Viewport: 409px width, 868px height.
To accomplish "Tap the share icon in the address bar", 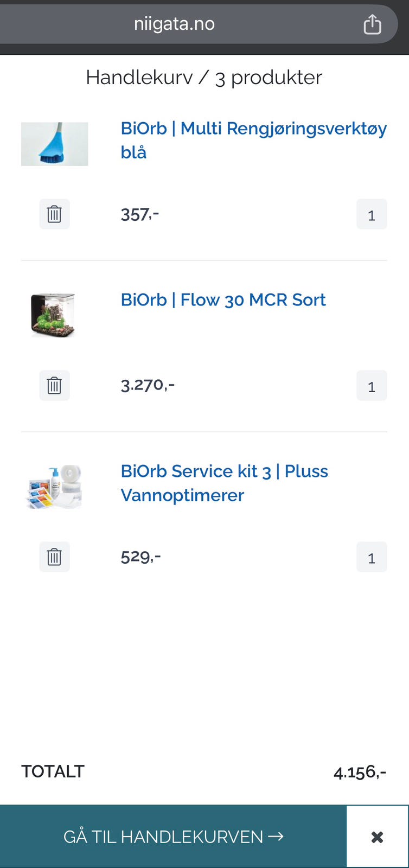I will tap(372, 24).
